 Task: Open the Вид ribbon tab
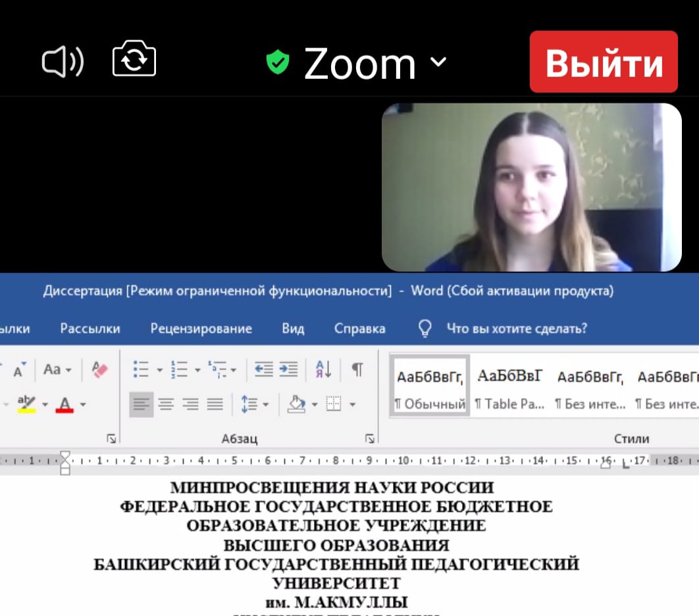293,328
